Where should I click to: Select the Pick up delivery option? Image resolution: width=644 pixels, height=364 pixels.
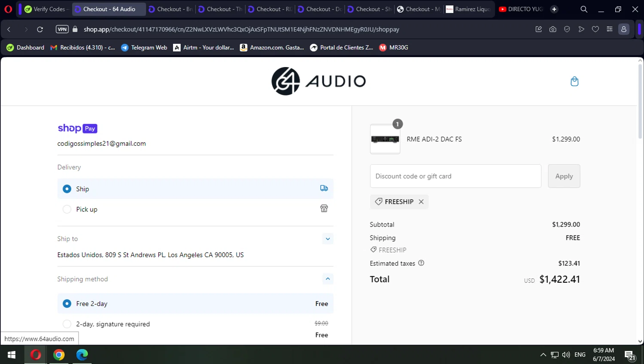tap(195, 209)
